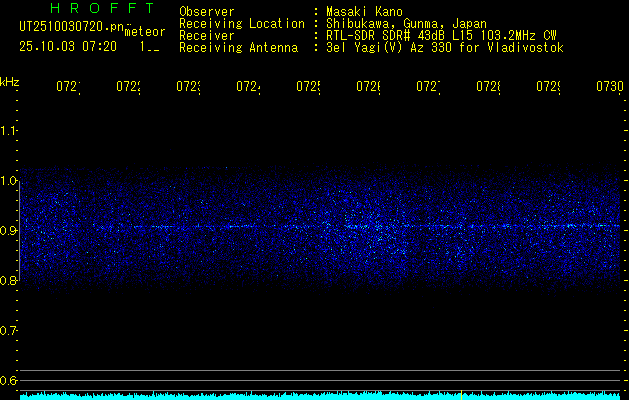Click the 1.0 kHz axis label
This screenshot has height=400, width=629.
click(x=8, y=181)
